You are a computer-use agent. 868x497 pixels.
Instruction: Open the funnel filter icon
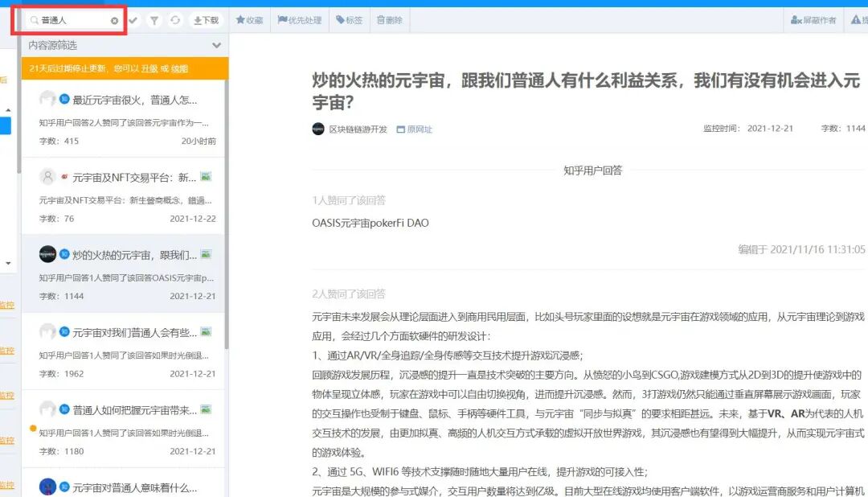154,20
